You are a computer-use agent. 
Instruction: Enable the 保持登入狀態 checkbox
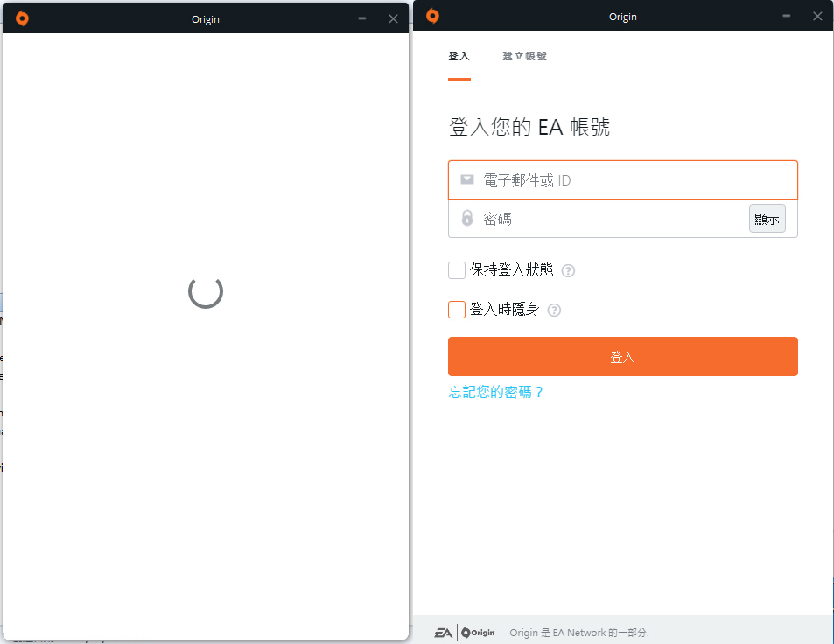coord(456,270)
